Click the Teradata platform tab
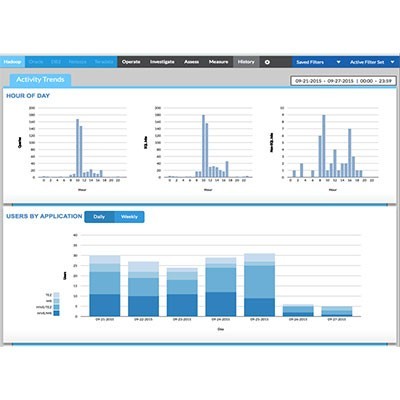The width and height of the screenshot is (400, 400). click(104, 62)
